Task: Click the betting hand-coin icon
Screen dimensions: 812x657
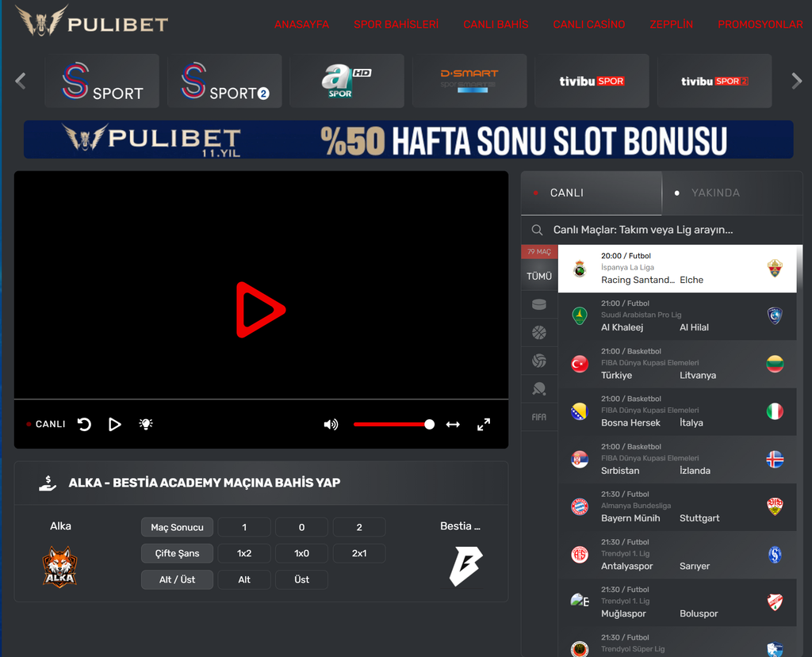Action: coord(48,483)
